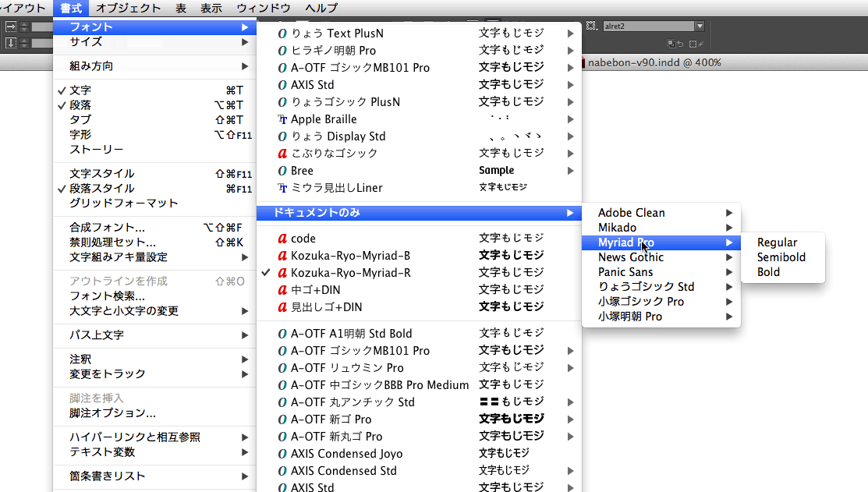Viewport: 868px width, 492px height.
Task: Open the ウィンドウ menu in menu bar
Action: pos(264,9)
